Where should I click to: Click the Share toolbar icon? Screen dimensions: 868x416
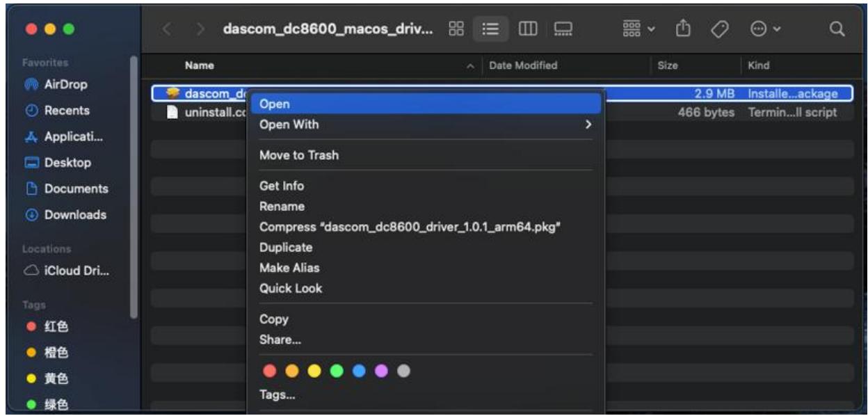click(682, 29)
